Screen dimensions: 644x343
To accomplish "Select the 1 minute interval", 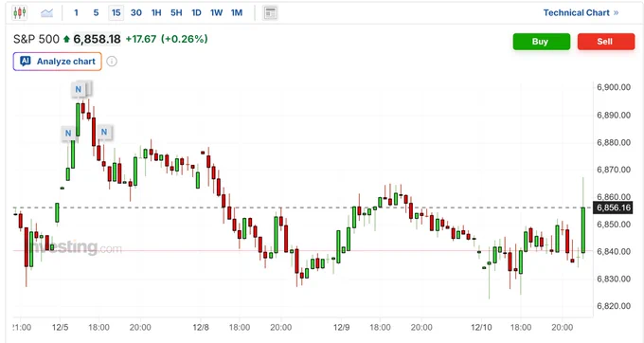I will (76, 12).
